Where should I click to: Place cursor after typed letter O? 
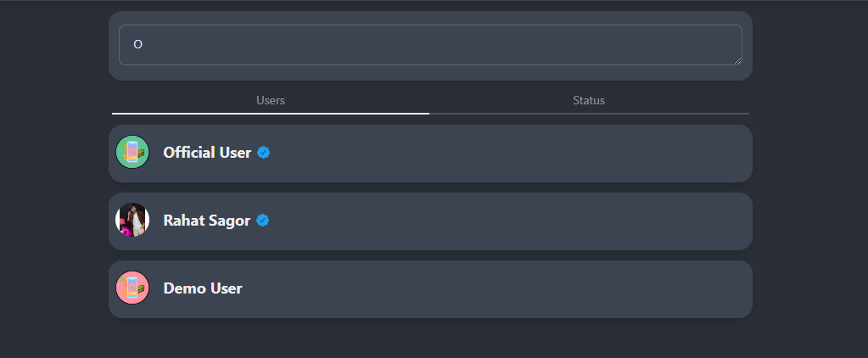point(143,44)
